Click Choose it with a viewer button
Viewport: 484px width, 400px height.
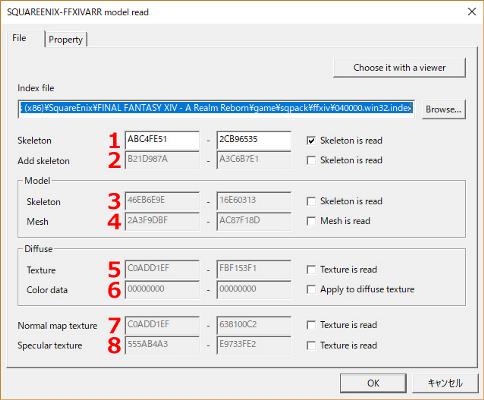pos(399,68)
